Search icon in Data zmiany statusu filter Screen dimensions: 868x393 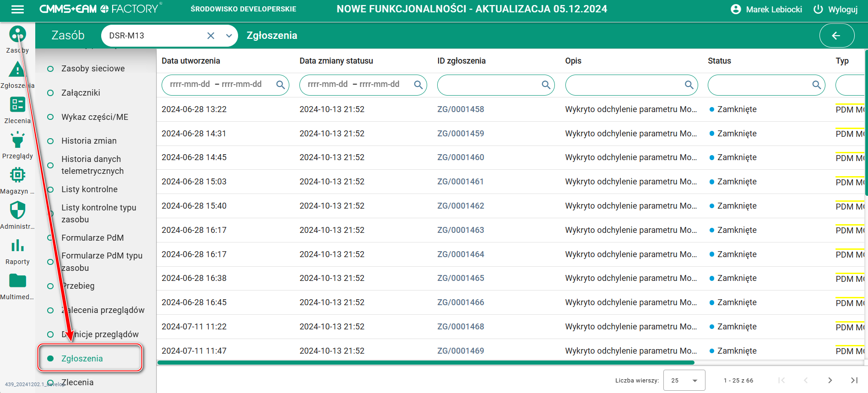[x=418, y=85]
